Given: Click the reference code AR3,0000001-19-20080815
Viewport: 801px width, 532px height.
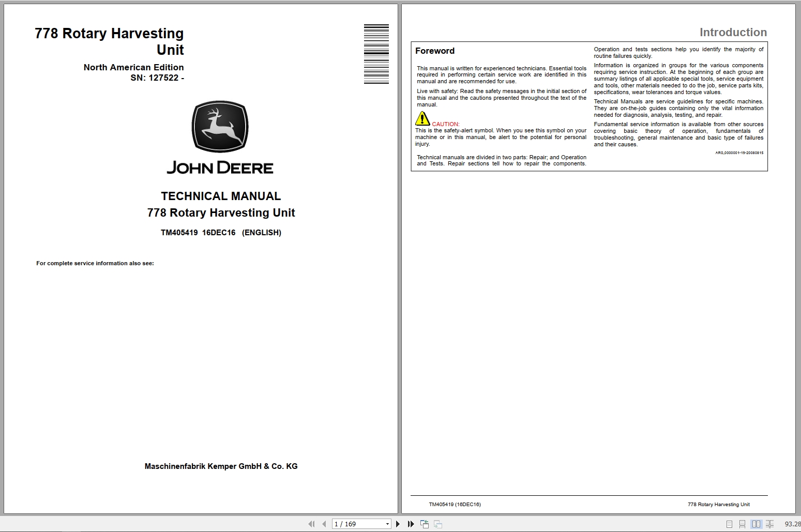Looking at the screenshot, I should pyautogui.click(x=739, y=153).
